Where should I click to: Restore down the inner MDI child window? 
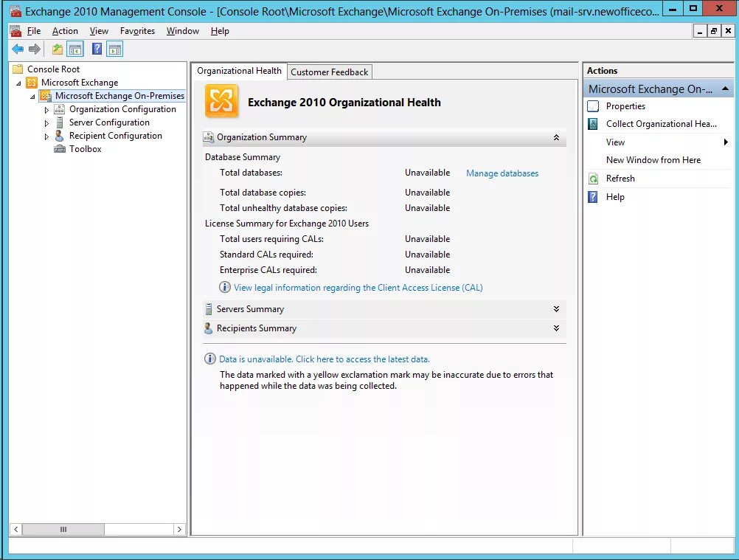[714, 31]
